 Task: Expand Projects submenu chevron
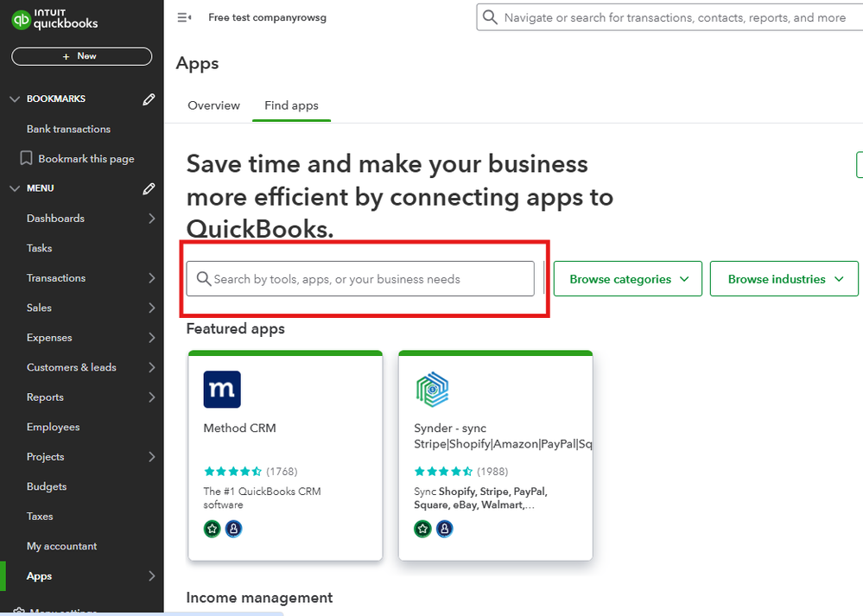(152, 457)
